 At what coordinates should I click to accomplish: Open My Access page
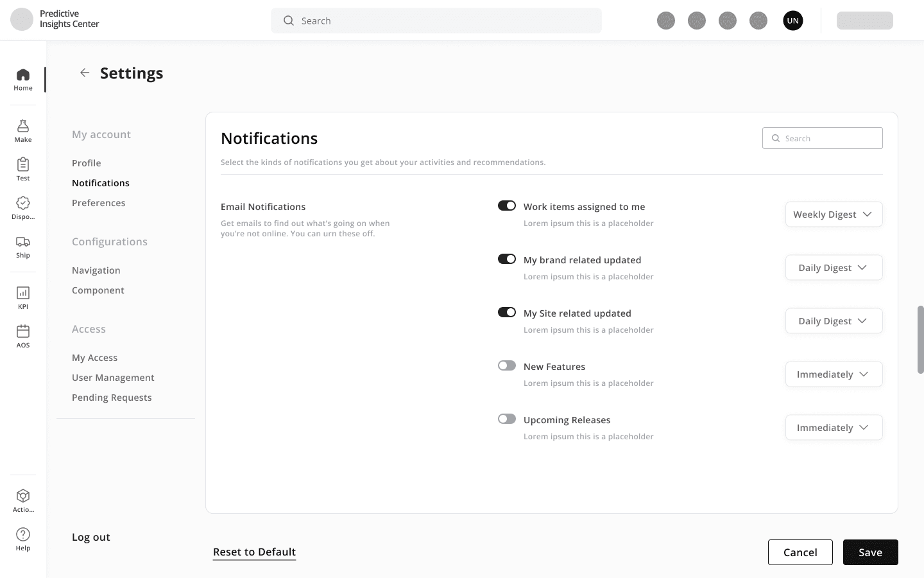(x=95, y=358)
